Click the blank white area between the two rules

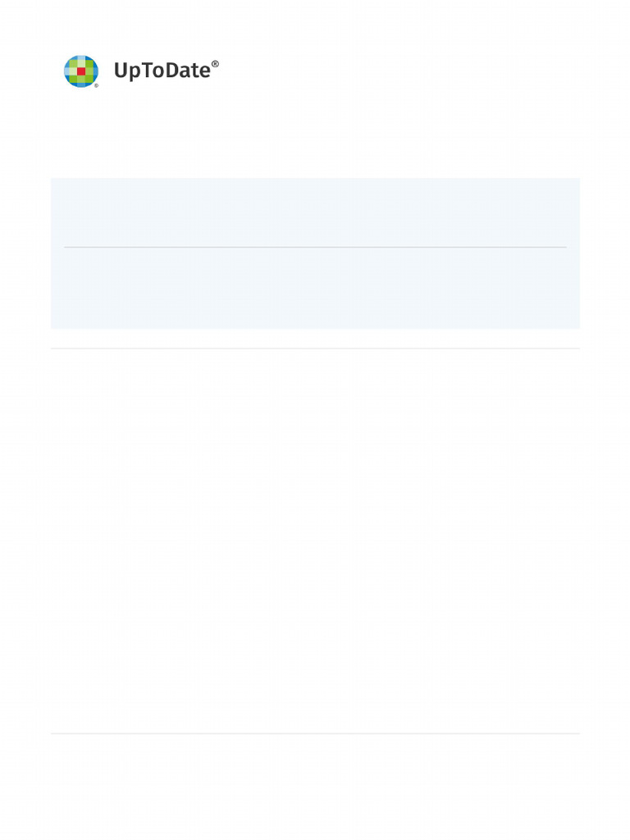315,541
